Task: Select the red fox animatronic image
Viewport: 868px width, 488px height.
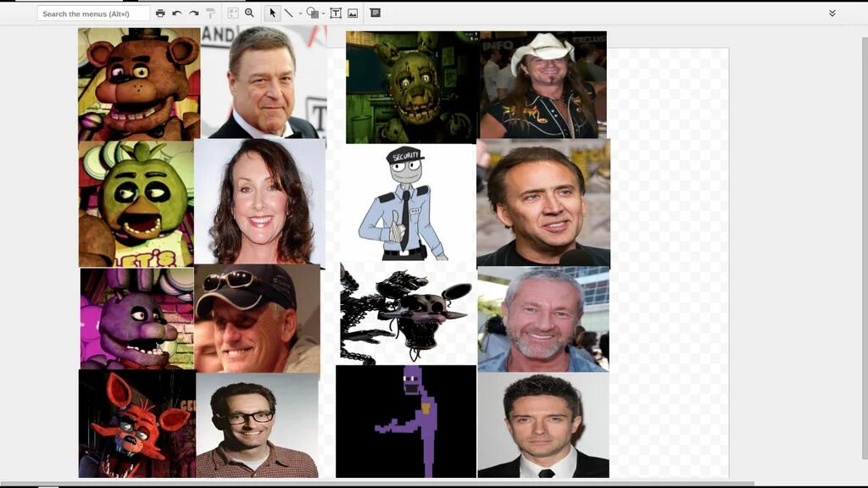Action: (x=137, y=424)
